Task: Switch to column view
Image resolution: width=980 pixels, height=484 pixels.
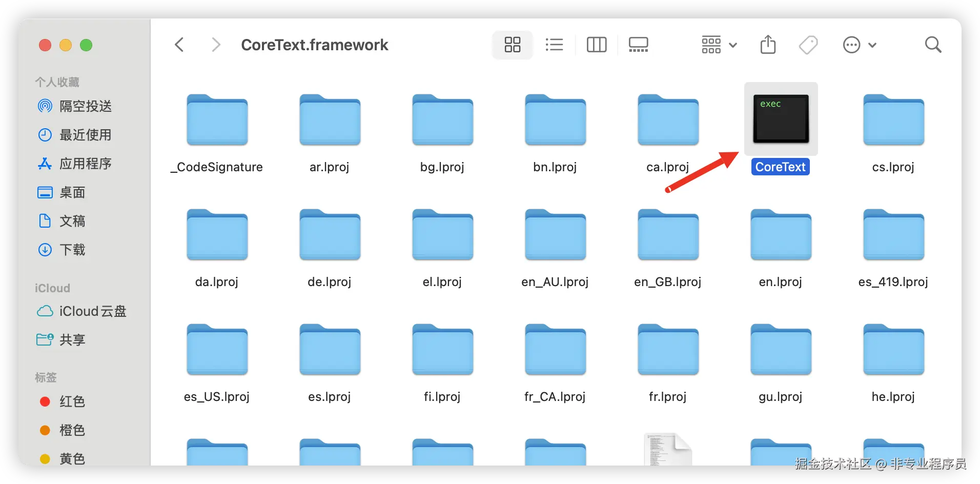Action: (x=596, y=45)
